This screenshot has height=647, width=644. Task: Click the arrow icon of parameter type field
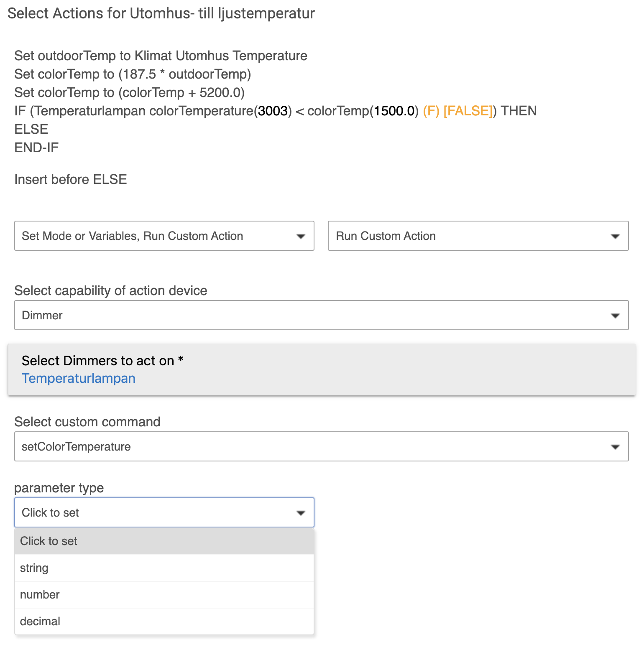(301, 513)
